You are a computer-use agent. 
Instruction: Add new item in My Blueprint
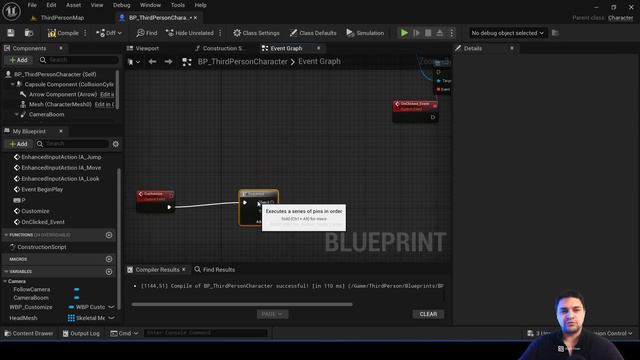pyautogui.click(x=18, y=144)
